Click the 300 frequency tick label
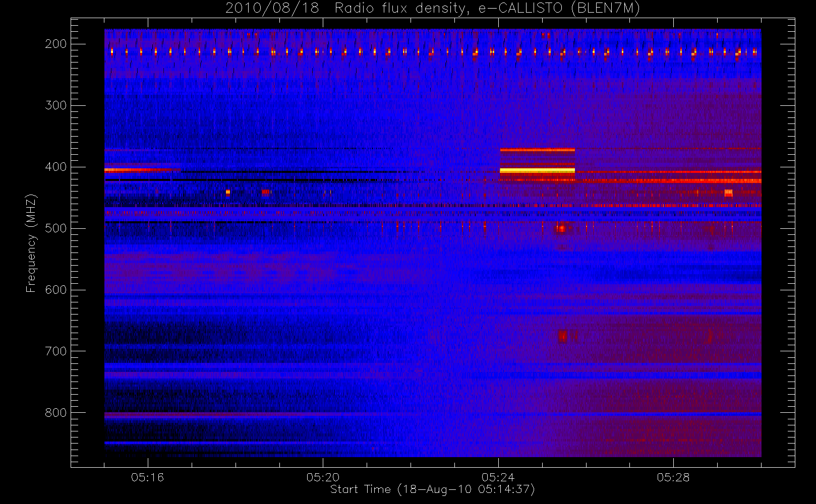Image resolution: width=816 pixels, height=504 pixels. coord(55,105)
